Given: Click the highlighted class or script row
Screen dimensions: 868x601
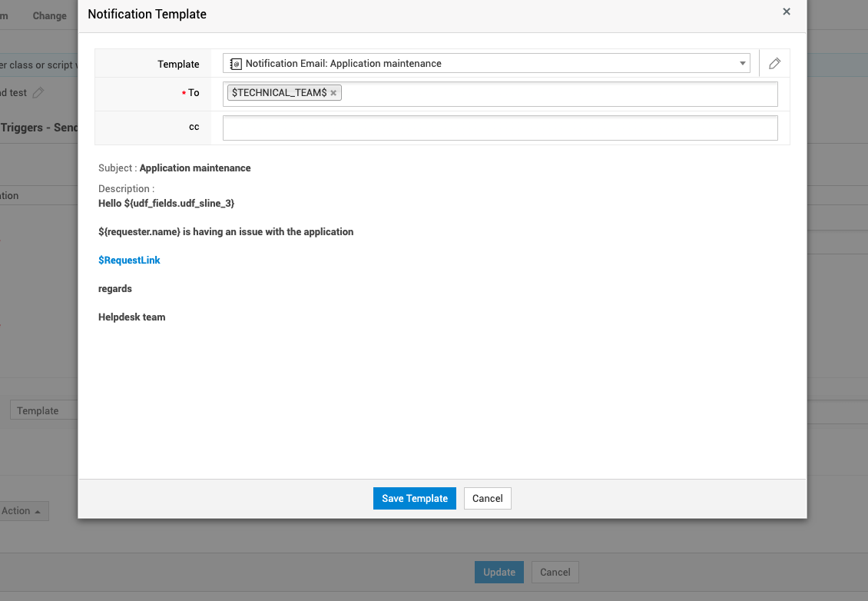Looking at the screenshot, I should tap(38, 65).
